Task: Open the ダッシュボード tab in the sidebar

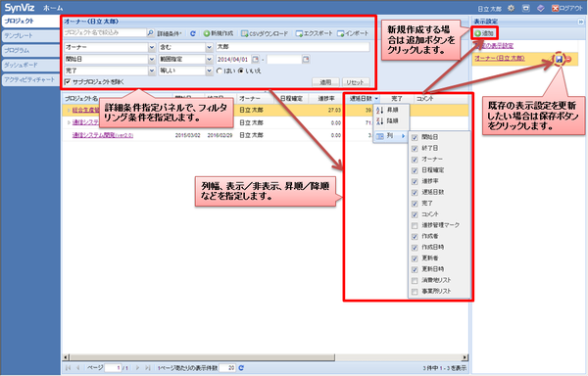Action: (30, 66)
